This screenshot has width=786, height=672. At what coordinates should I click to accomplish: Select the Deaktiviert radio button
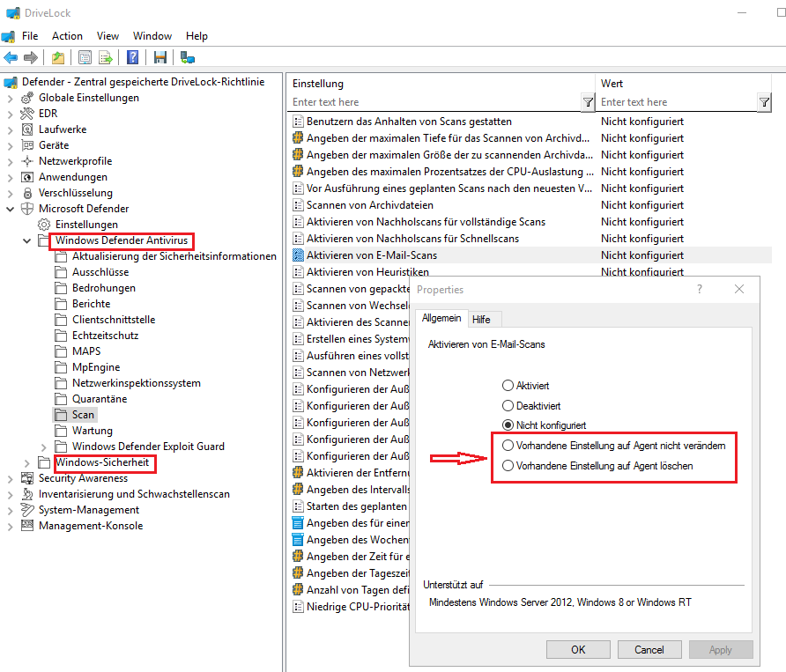(x=508, y=405)
